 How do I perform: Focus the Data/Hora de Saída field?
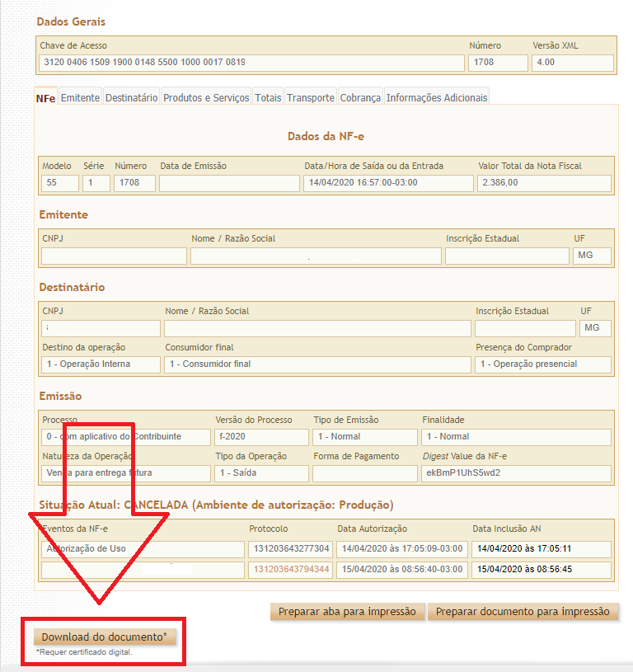[x=386, y=183]
